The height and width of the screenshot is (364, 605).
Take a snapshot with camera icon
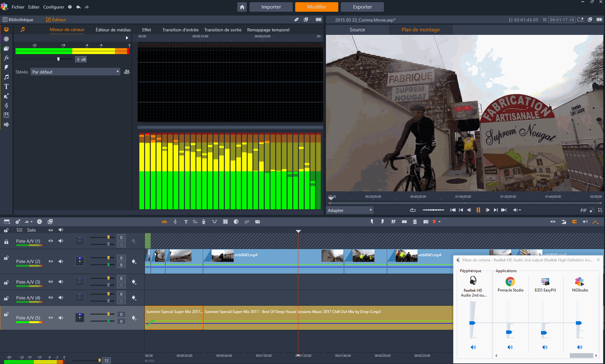(x=426, y=222)
